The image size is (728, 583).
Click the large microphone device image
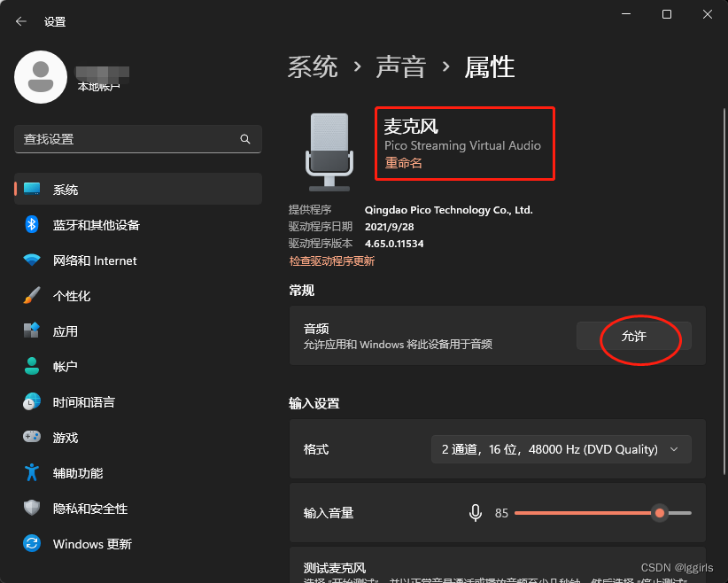(329, 152)
